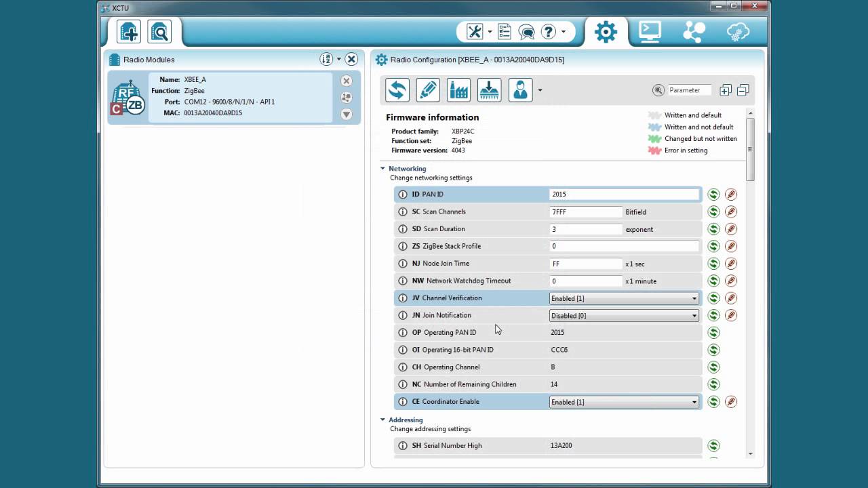Write the Scan Channels setting
Image resolution: width=868 pixels, height=488 pixels.
coord(730,211)
